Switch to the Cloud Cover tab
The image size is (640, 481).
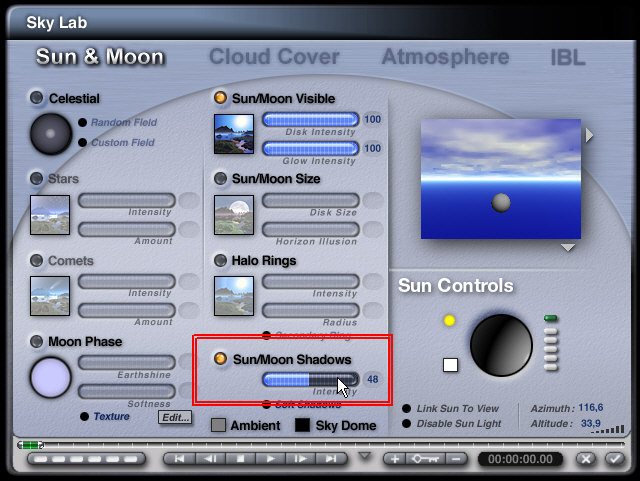(x=274, y=56)
